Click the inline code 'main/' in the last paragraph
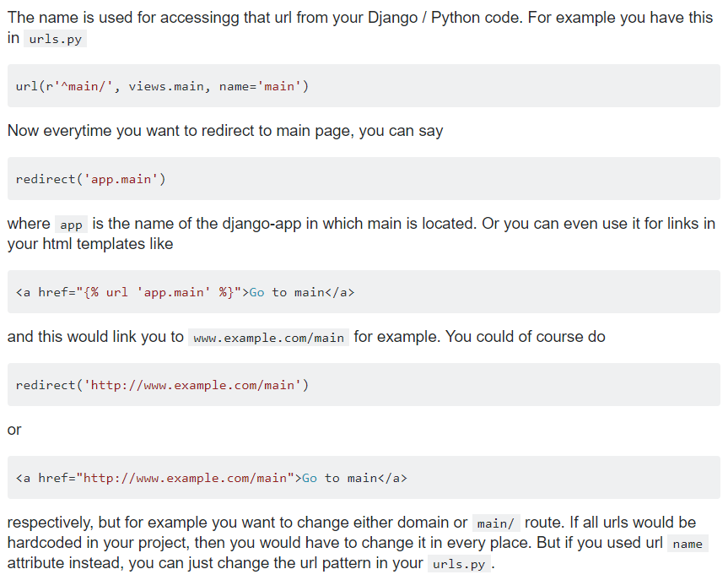Image resolution: width=728 pixels, height=580 pixels. (496, 523)
